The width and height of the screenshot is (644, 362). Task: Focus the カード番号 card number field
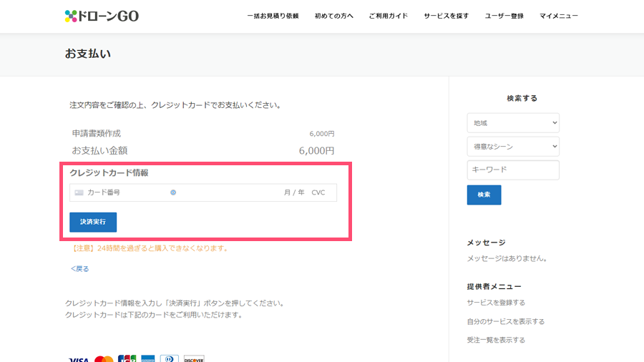125,192
